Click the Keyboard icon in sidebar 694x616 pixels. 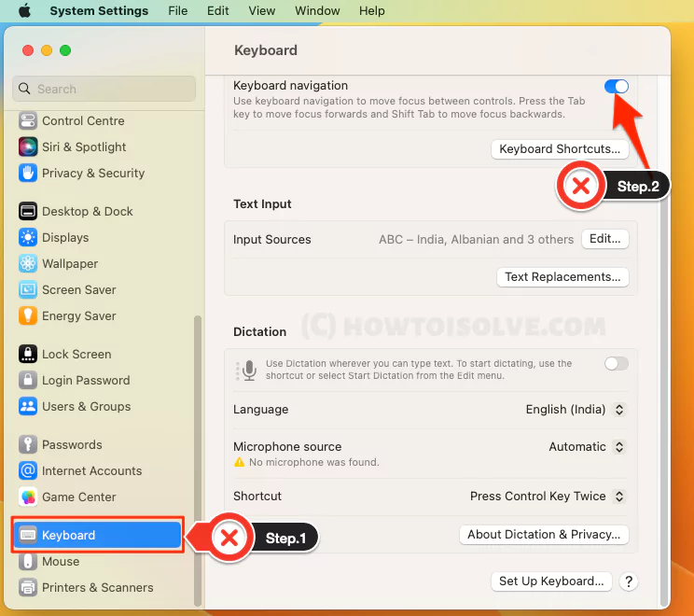(x=28, y=535)
